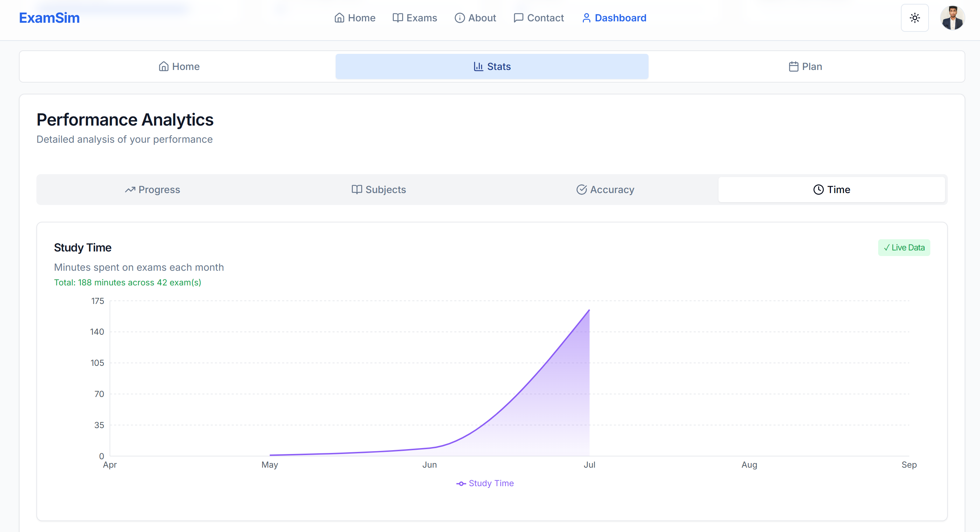Open the Contact page link
Viewport: 980px width, 532px height.
[x=545, y=18]
